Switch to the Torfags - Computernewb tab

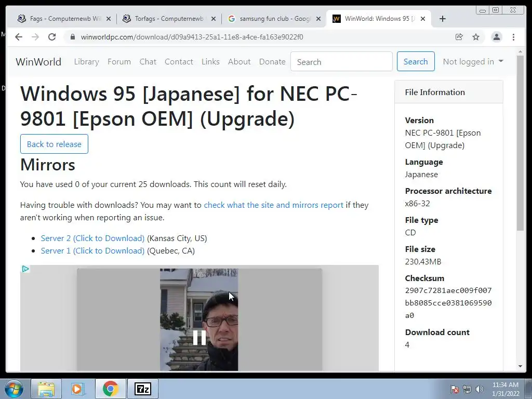(x=169, y=19)
